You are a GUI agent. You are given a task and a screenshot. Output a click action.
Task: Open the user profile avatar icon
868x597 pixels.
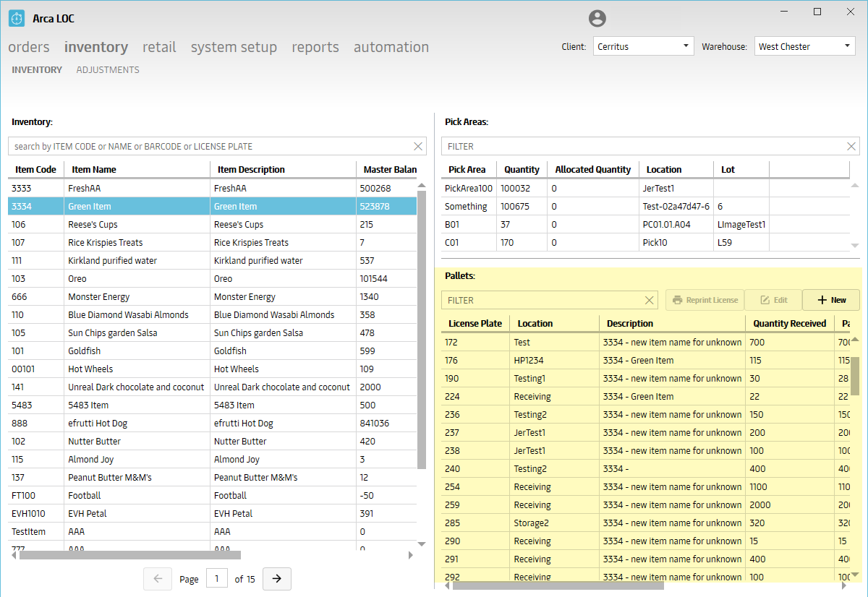coord(597,19)
